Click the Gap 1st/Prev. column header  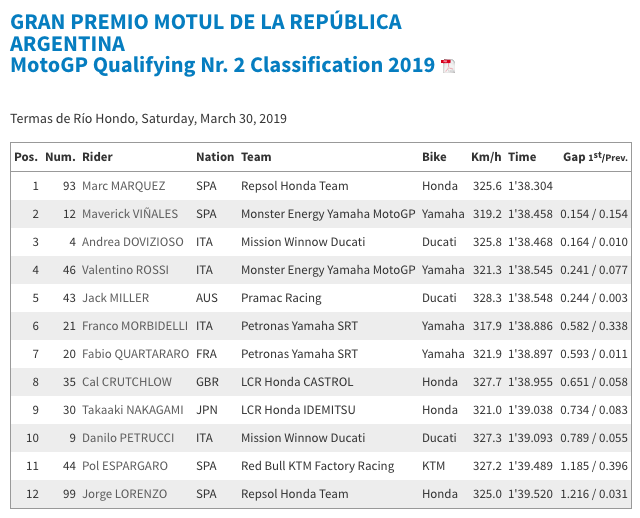point(595,157)
